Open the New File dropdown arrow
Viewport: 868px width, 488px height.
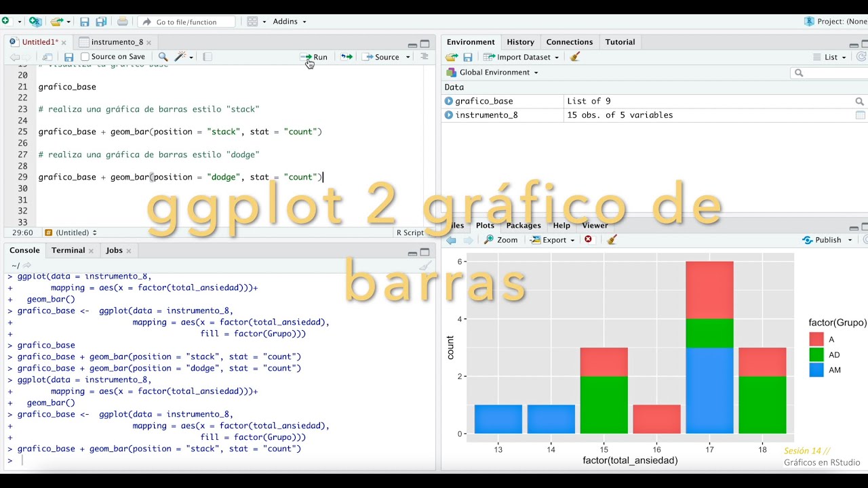pyautogui.click(x=18, y=22)
